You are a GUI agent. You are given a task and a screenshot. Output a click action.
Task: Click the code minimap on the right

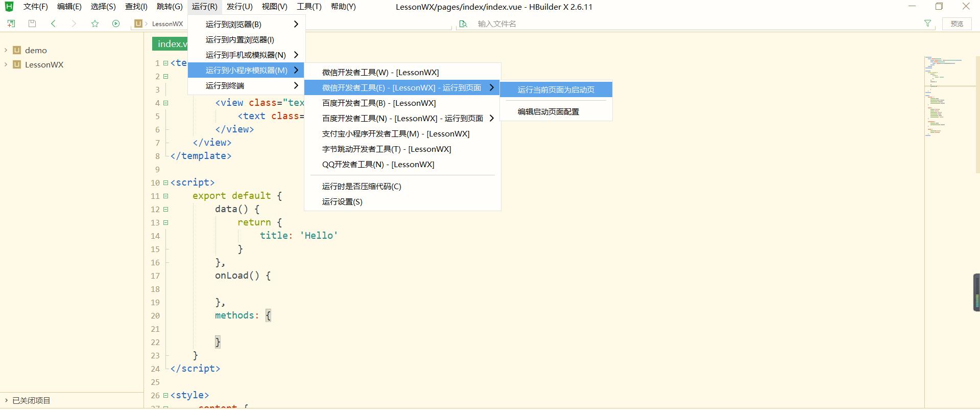(950, 97)
